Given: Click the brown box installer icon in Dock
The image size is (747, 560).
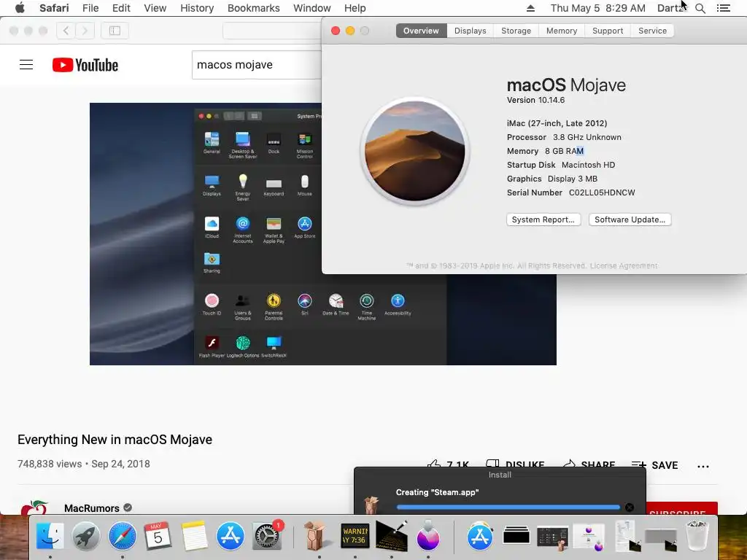Looking at the screenshot, I should click(315, 536).
